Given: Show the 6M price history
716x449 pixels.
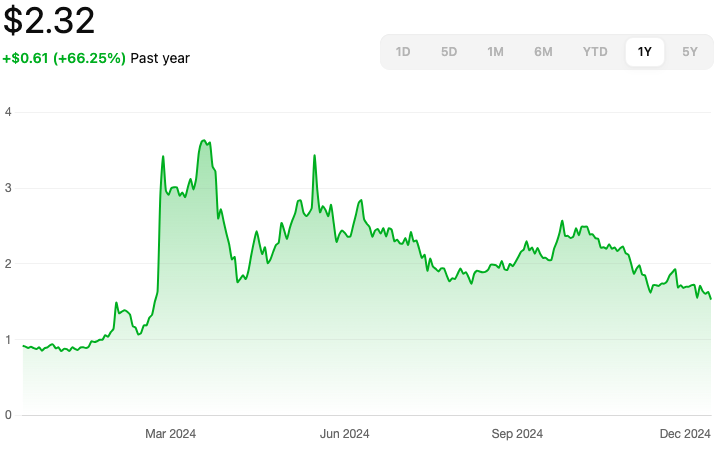Looking at the screenshot, I should coord(543,52).
